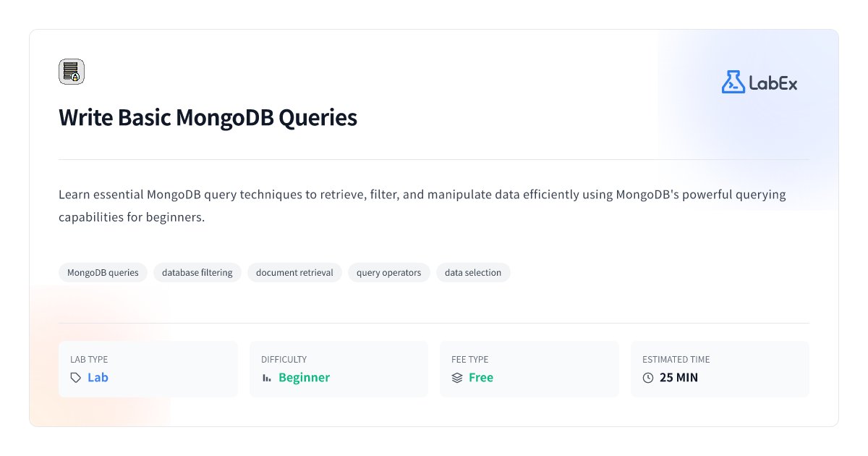Select the database filtering tag
Image resolution: width=868 pixels, height=456 pixels.
pyautogui.click(x=197, y=272)
